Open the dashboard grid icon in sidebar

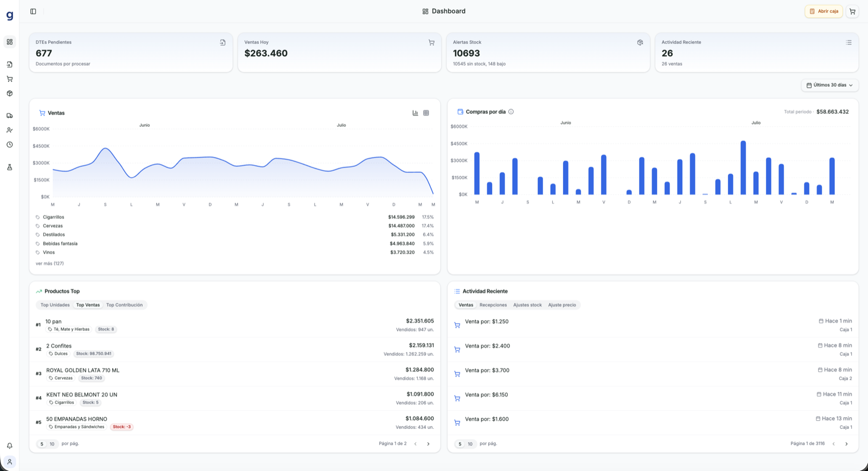coord(10,42)
